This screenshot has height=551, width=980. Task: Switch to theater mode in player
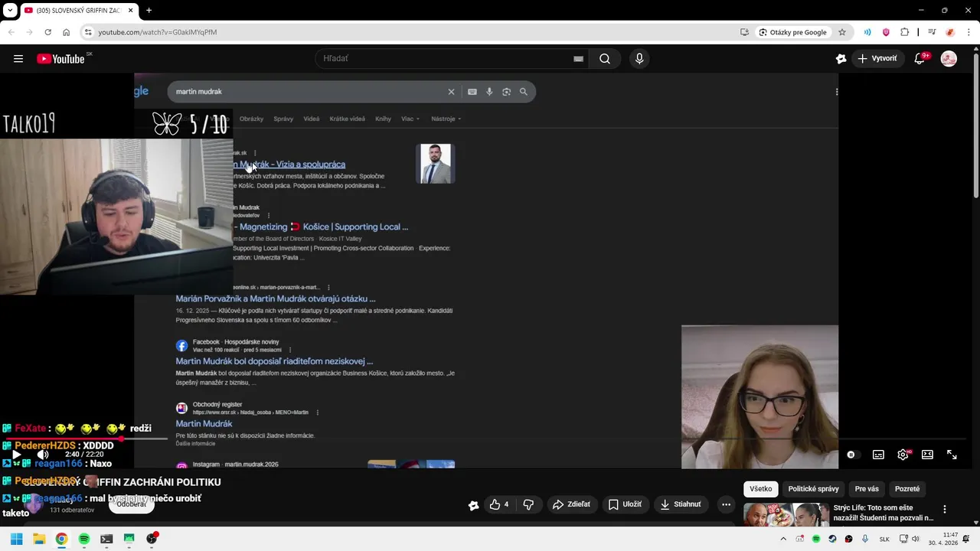tap(927, 455)
